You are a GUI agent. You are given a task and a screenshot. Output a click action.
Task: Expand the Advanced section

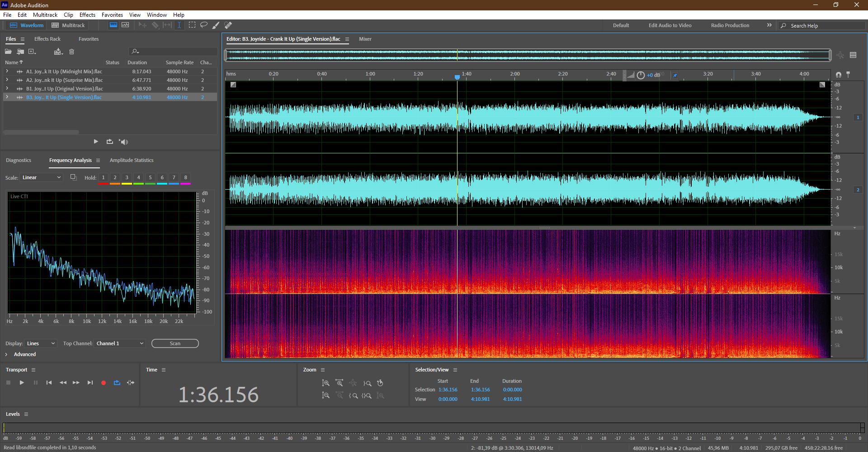click(6, 354)
